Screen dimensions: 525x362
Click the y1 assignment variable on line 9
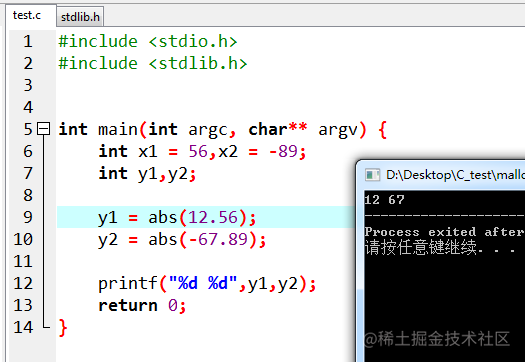[108, 218]
